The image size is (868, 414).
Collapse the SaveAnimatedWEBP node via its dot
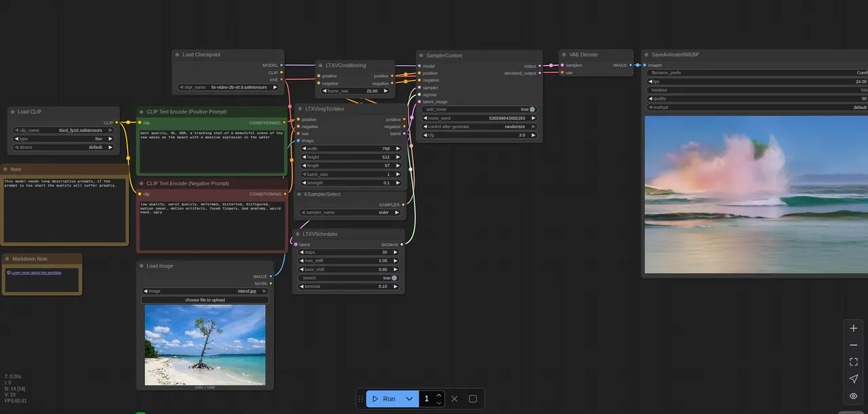646,55
